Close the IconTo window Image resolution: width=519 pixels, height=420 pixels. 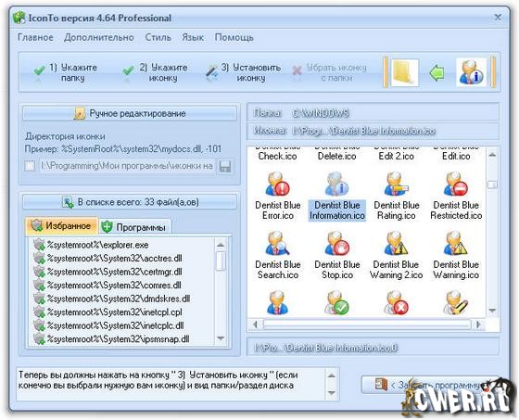(498, 18)
